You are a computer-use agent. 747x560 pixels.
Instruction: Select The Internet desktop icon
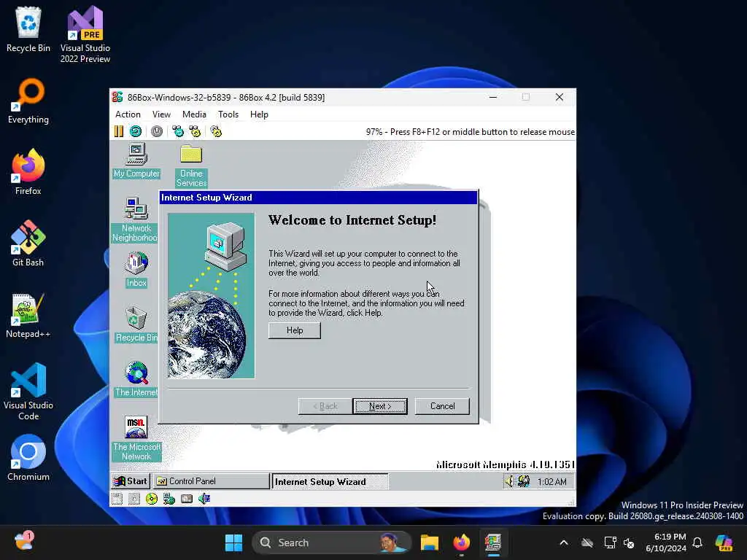pyautogui.click(x=136, y=379)
